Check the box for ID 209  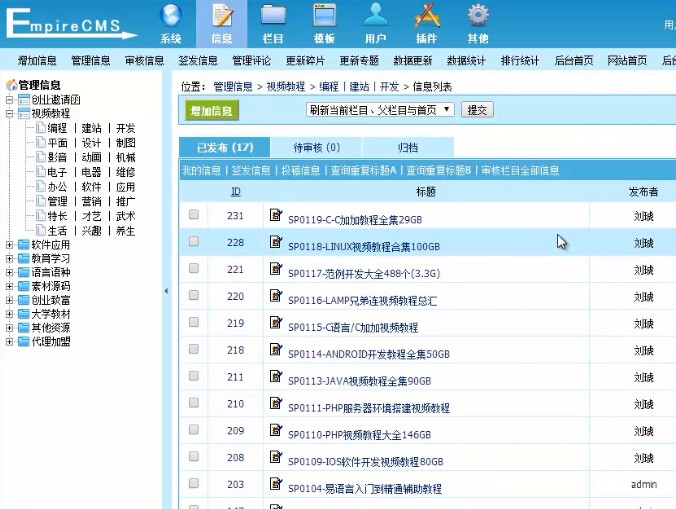(194, 429)
